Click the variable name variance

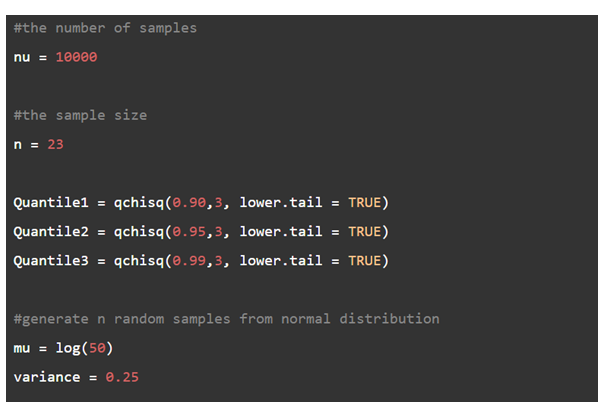click(x=46, y=377)
